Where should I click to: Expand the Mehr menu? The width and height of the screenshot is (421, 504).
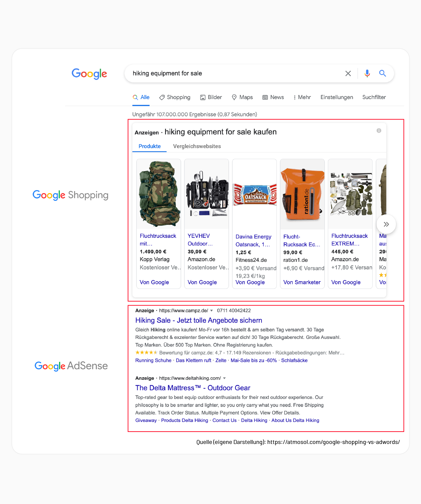pos(302,97)
